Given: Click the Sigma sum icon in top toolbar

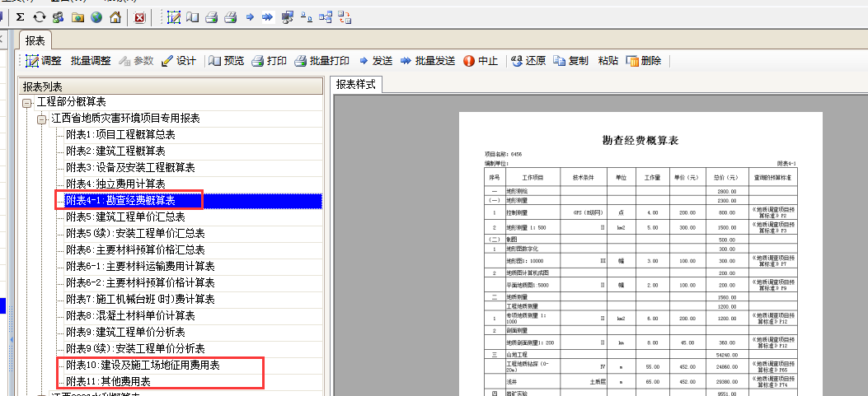Looking at the screenshot, I should click(x=20, y=16).
